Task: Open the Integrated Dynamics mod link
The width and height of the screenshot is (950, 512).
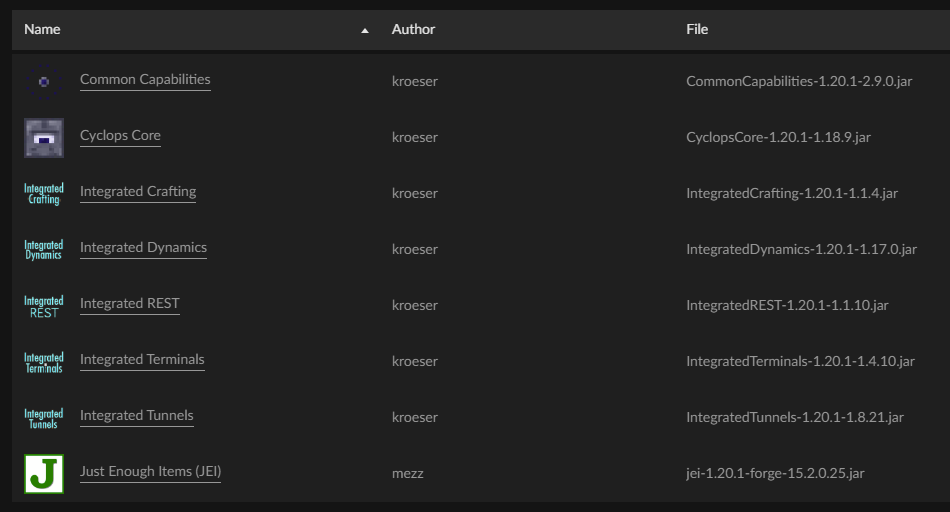Action: 143,248
